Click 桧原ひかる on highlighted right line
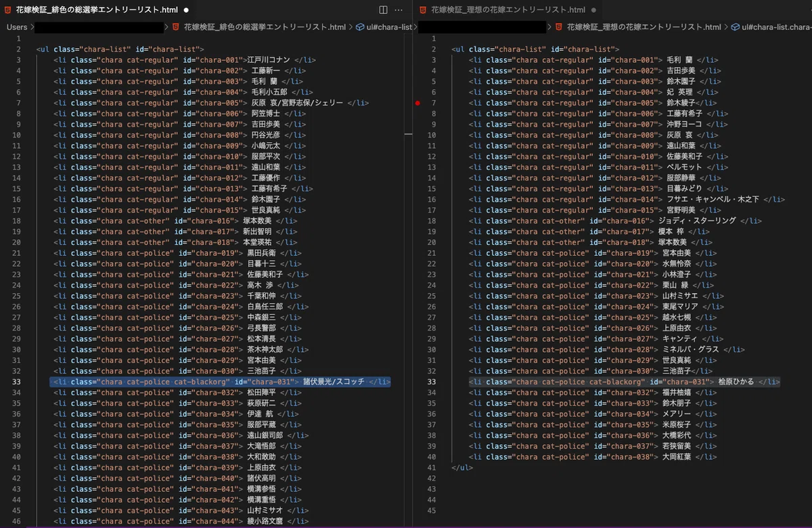Screen dimensions: 812x528 (x=735, y=382)
